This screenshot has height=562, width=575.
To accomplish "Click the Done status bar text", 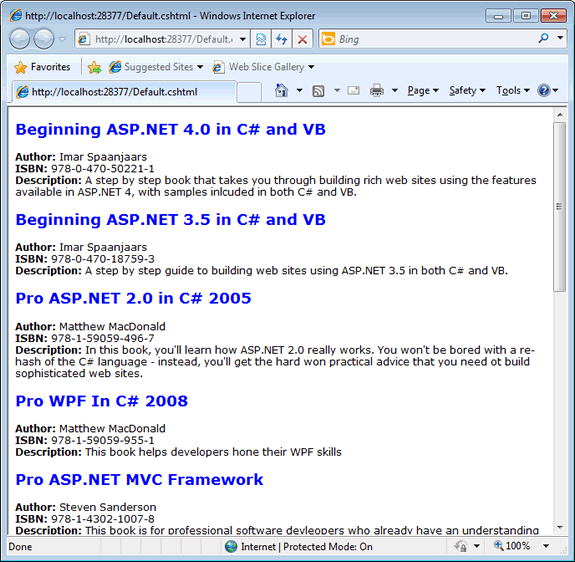I will click(x=20, y=547).
